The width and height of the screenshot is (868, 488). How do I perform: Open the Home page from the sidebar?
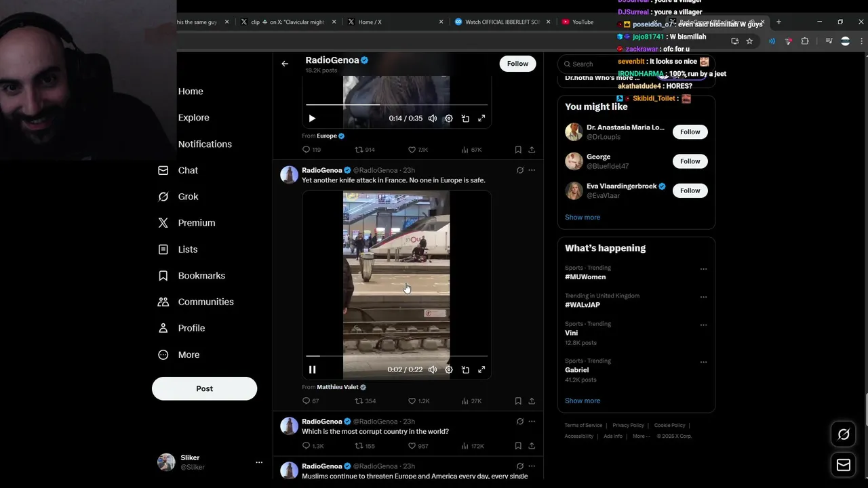pos(191,91)
